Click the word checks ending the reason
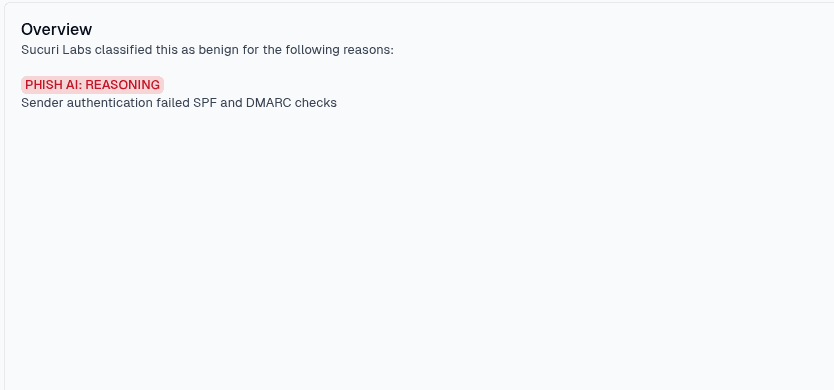834x390 pixels. pyautogui.click(x=316, y=103)
